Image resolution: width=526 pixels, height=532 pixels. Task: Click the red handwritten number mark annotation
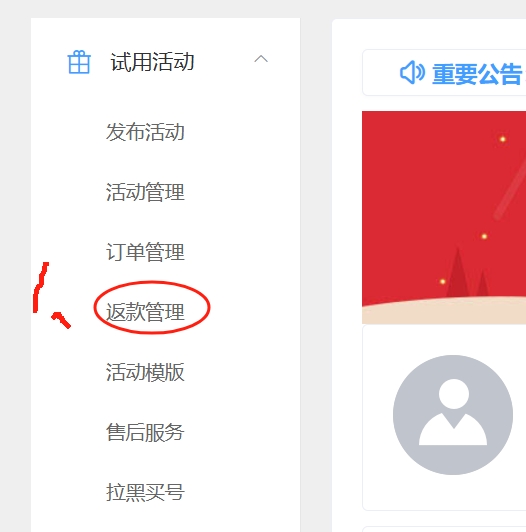point(52,295)
